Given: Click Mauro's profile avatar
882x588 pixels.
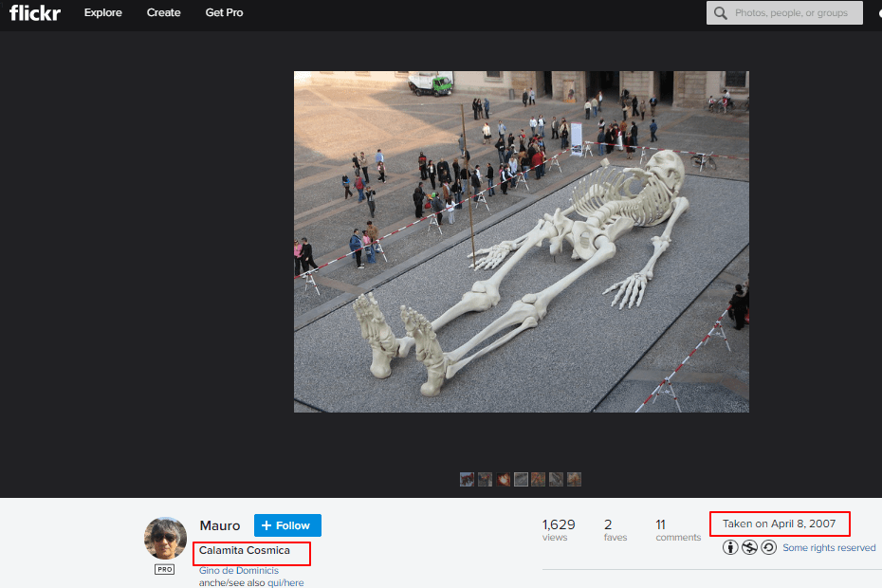Looking at the screenshot, I should [x=165, y=538].
